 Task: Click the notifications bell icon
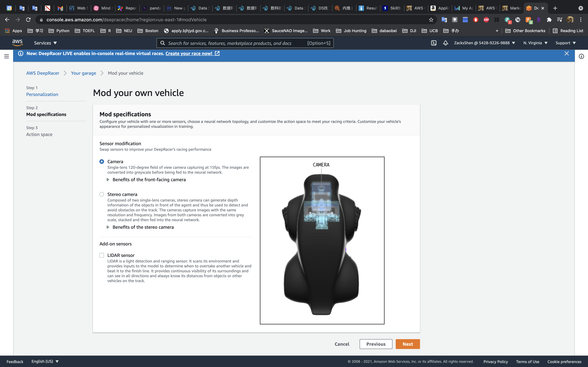445,43
